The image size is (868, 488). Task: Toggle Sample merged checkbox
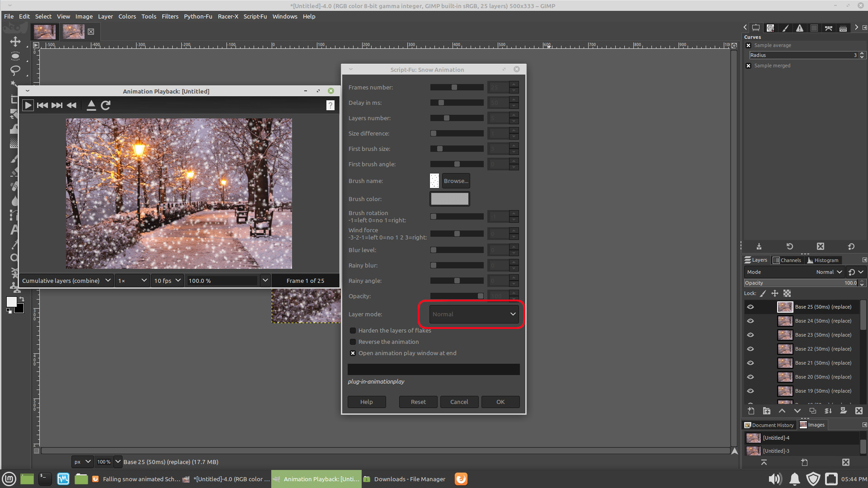point(749,66)
